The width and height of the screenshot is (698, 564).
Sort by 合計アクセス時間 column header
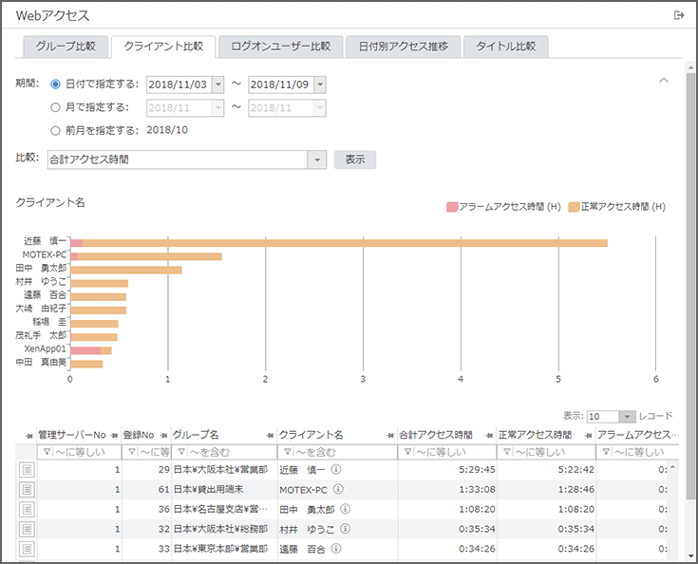click(435, 435)
